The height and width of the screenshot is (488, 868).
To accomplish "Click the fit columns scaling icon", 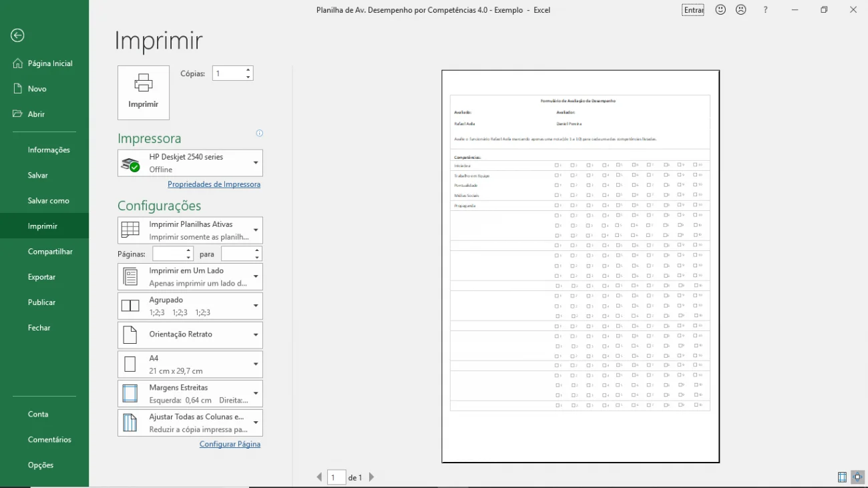I will pos(130,423).
